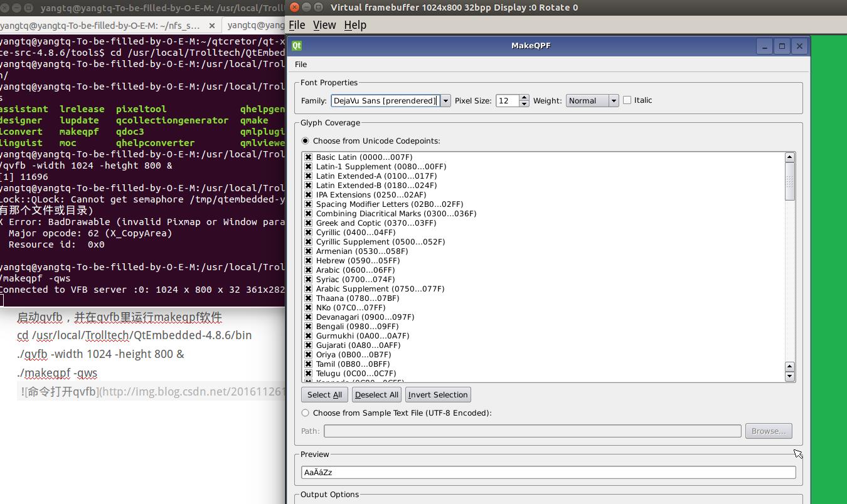
Task: Uncheck Gurmukhi (0A00...0A7F)
Action: click(308, 336)
